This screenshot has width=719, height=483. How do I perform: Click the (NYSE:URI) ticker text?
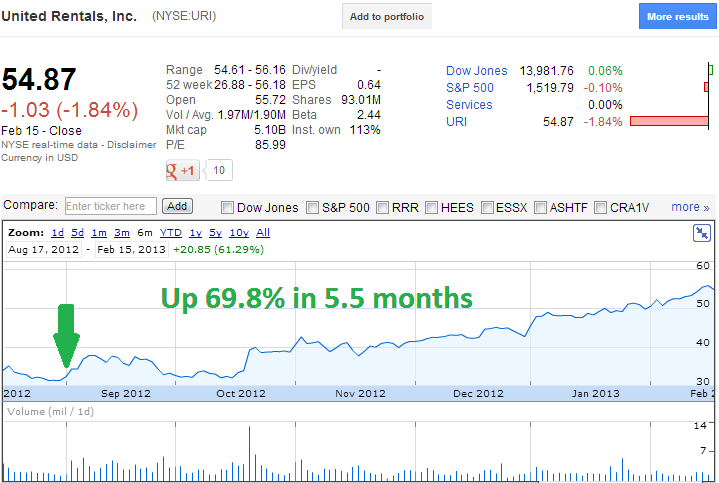184,16
